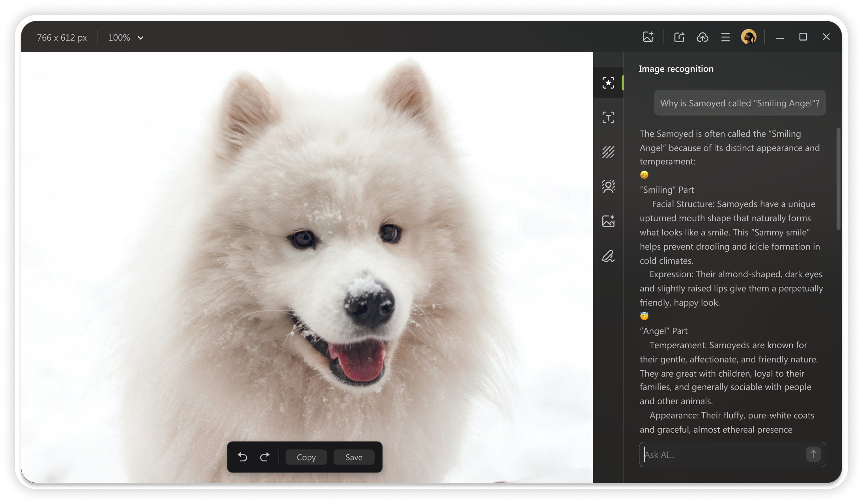Open the user account avatar menu
The height and width of the screenshot is (504, 863).
coord(749,37)
